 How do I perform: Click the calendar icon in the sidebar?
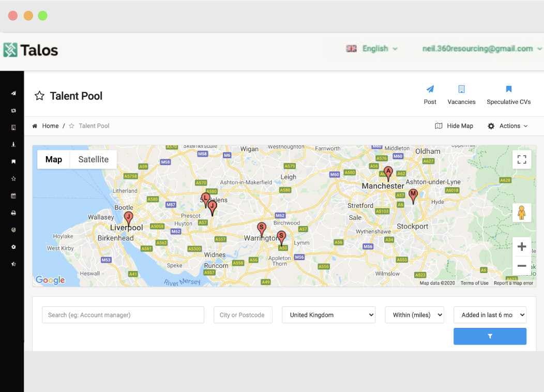click(13, 195)
